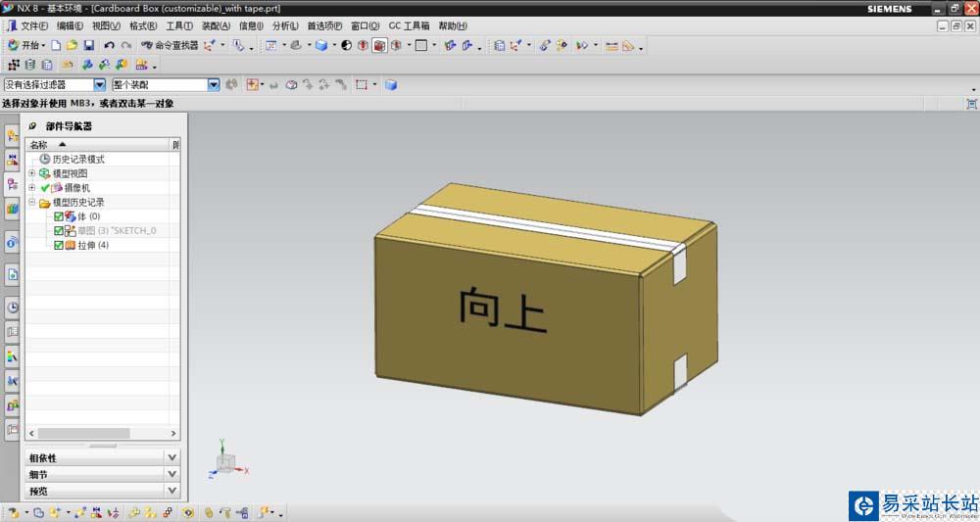Open the 装配(A) menu
Viewport: 980px width, 522px height.
pos(216,25)
